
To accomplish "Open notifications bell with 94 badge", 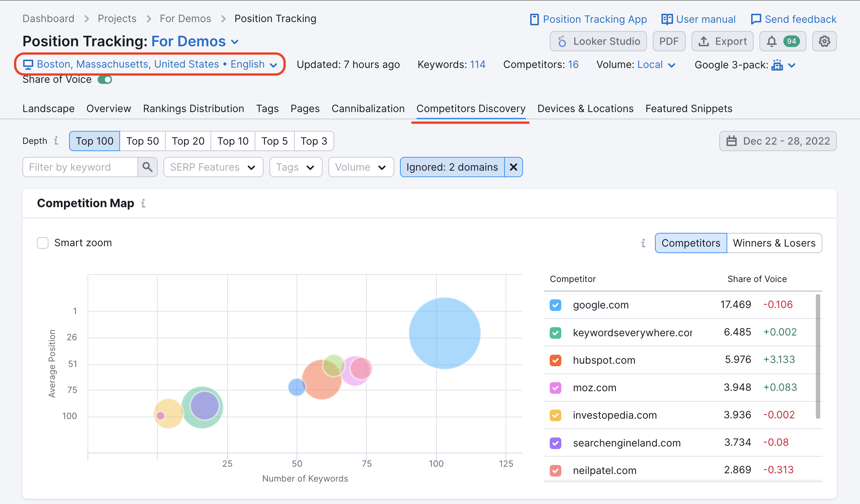I will click(783, 41).
